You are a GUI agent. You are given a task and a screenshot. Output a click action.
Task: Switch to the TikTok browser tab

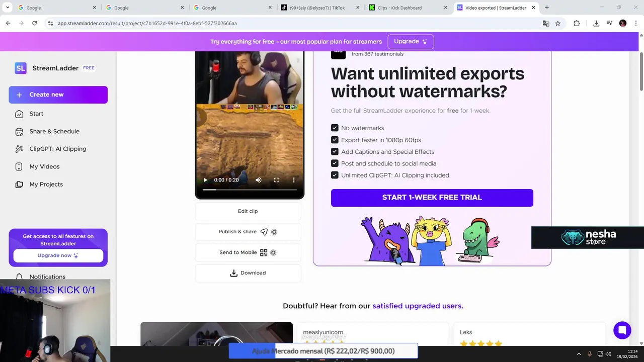319,8
